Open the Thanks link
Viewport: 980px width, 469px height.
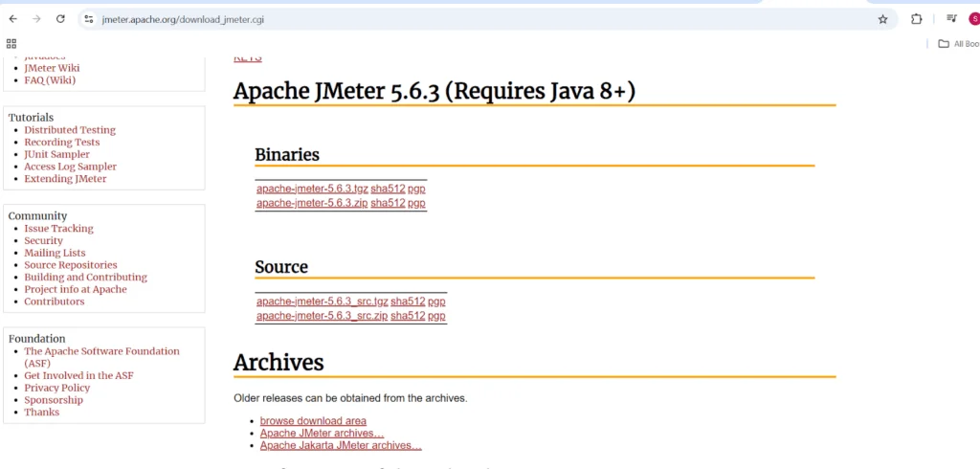(x=42, y=413)
